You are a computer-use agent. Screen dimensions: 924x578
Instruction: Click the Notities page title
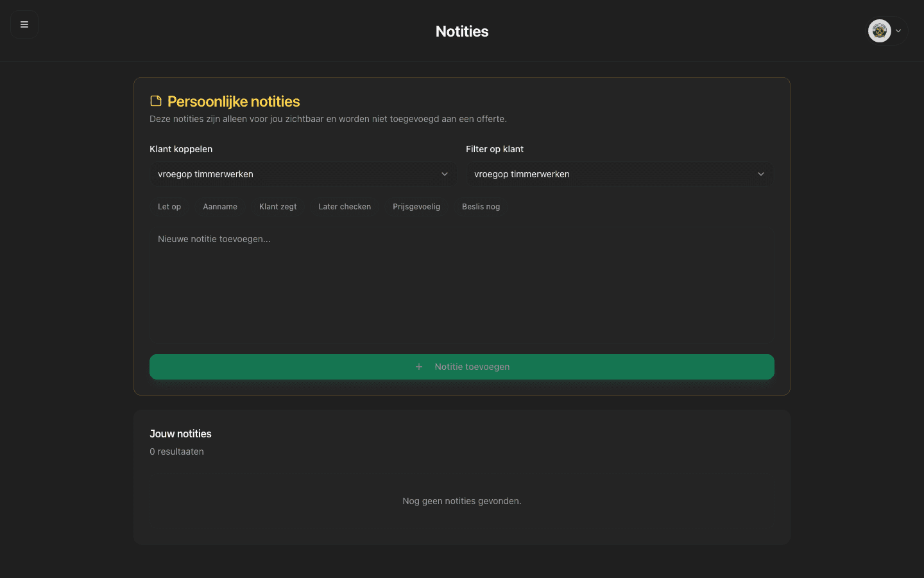[462, 31]
